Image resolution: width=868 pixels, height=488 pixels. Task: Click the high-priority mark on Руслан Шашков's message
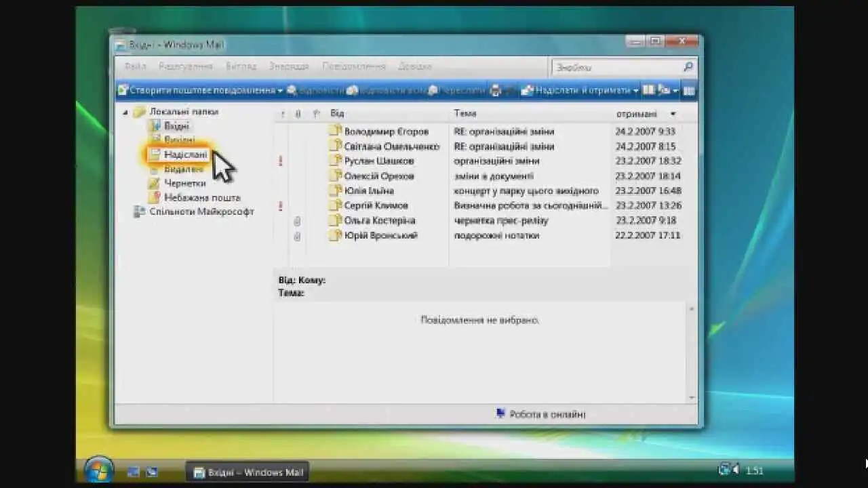point(281,161)
